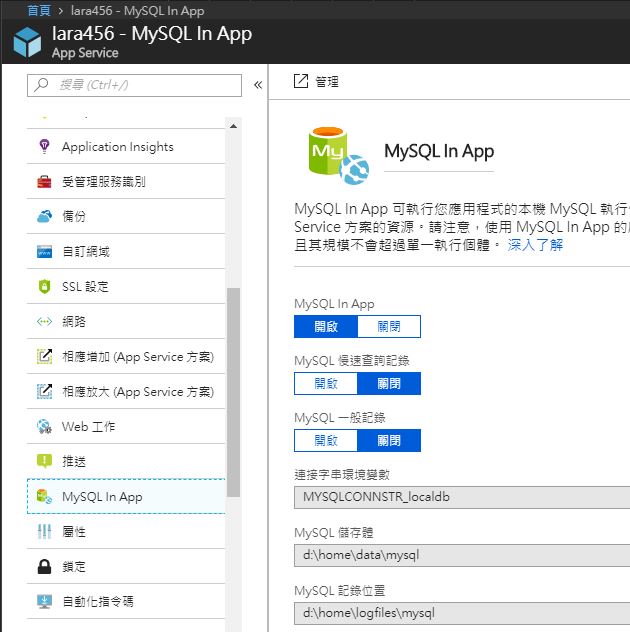This screenshot has height=632, width=630.
Task: Turn MySQL In App off with 關閉
Action: coord(389,327)
